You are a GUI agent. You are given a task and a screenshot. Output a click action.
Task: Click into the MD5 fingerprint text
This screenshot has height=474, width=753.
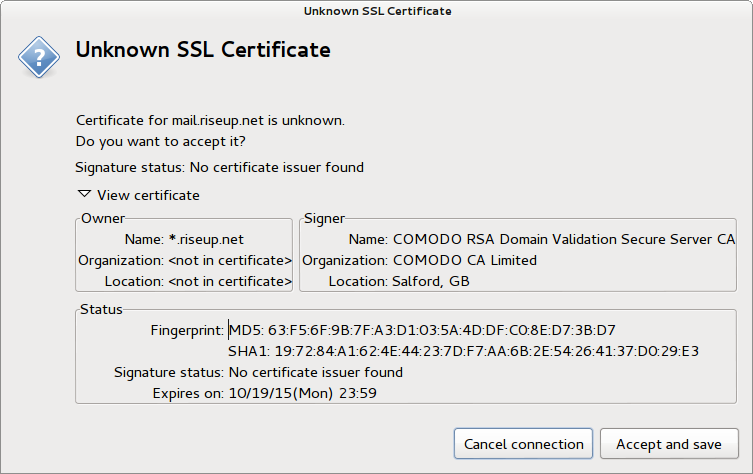pos(422,330)
